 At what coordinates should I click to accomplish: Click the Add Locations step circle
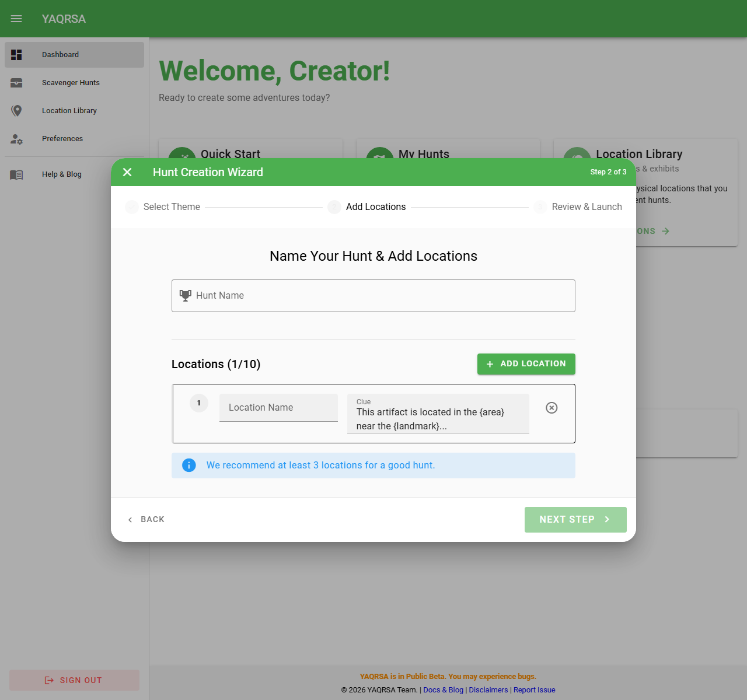click(334, 207)
